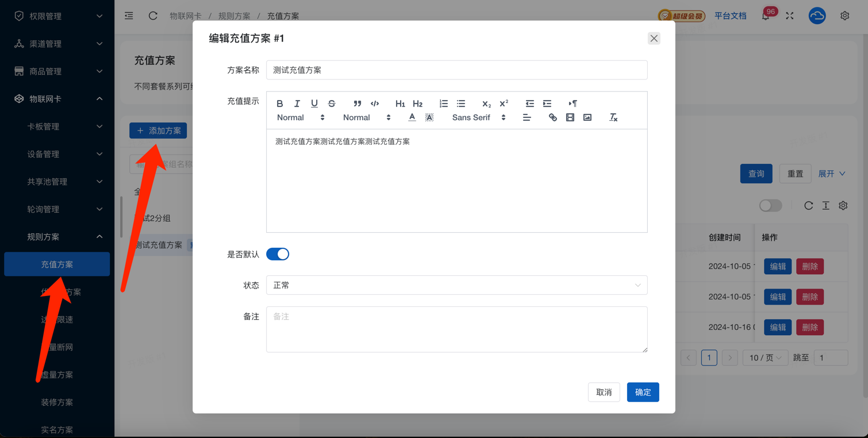Toggle strikethrough formatting in the editor
This screenshot has width=868, height=438.
pyautogui.click(x=332, y=103)
